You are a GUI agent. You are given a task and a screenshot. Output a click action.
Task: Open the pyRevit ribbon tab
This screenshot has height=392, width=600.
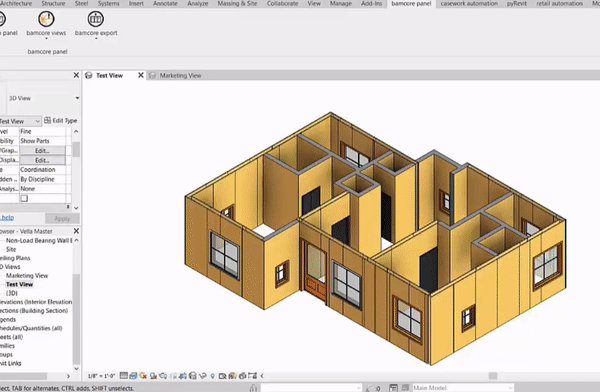pyautogui.click(x=517, y=3)
